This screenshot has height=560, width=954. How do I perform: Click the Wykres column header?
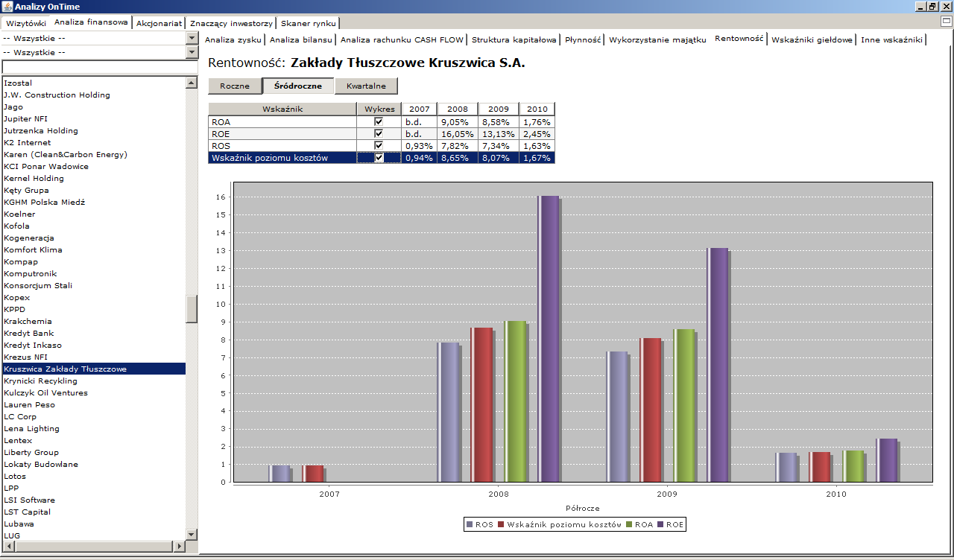click(x=379, y=109)
